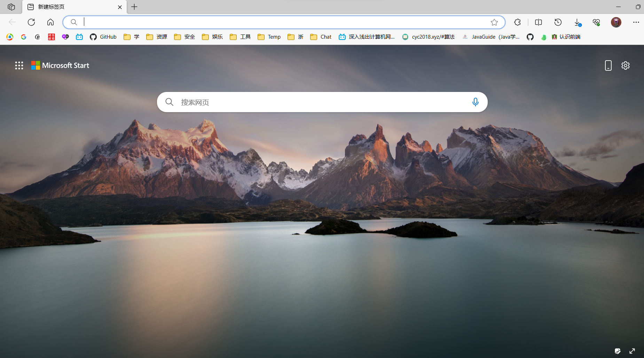Close the 新建标签页 tab
The width and height of the screenshot is (644, 358).
120,7
